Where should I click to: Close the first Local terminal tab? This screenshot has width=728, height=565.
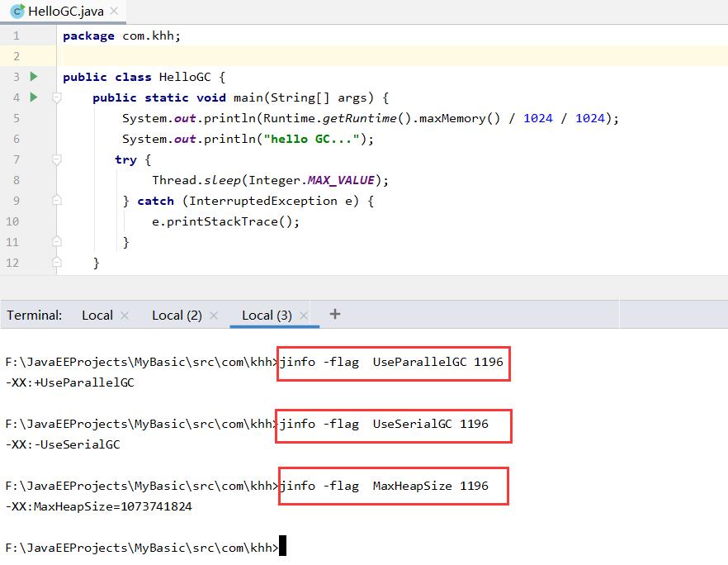point(125,316)
